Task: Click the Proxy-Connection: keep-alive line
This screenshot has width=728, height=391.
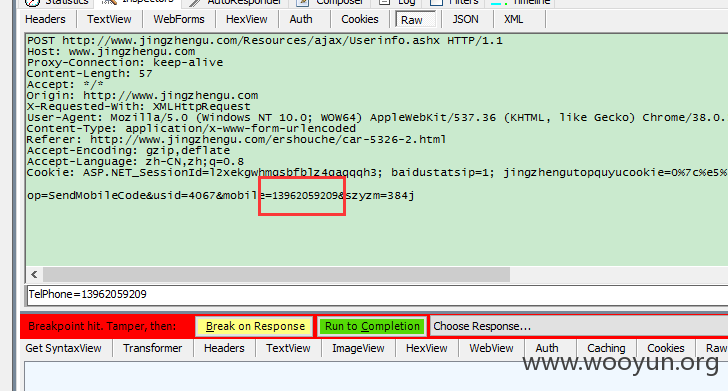Action: 125,63
